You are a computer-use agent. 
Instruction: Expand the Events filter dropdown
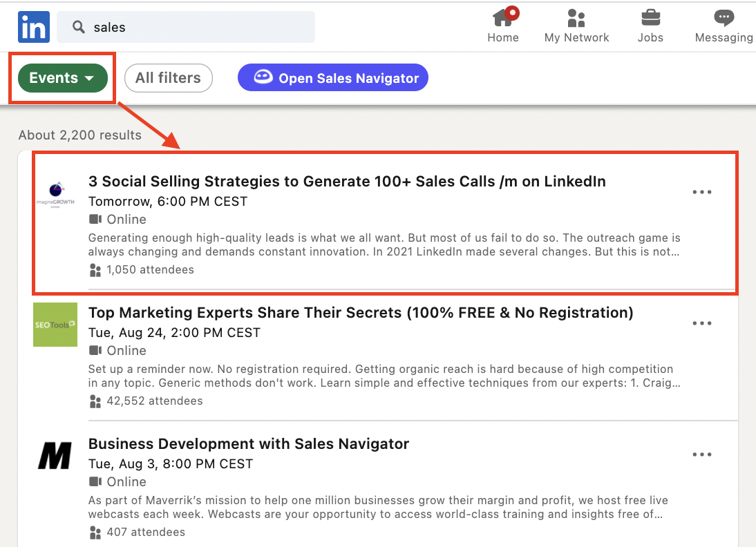[x=63, y=78]
